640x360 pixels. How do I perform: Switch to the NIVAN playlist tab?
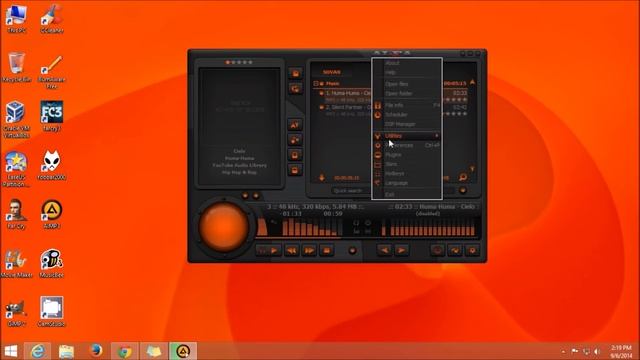pos(331,72)
